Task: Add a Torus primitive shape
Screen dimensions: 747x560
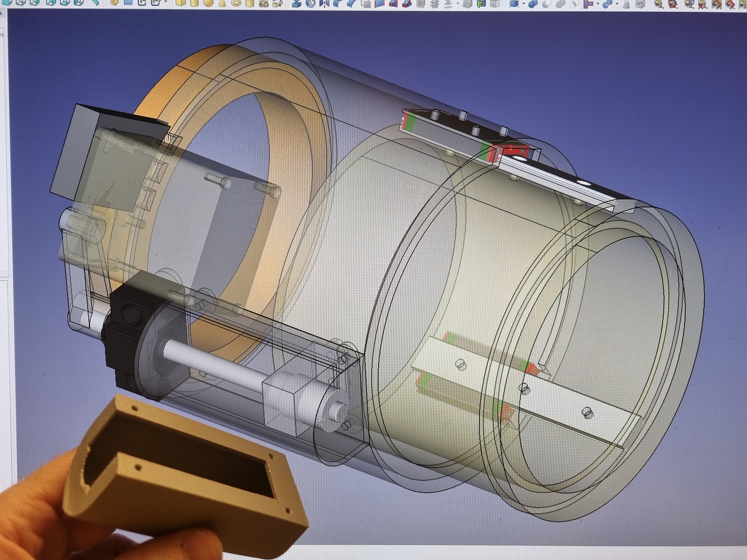Action: click(x=235, y=3)
